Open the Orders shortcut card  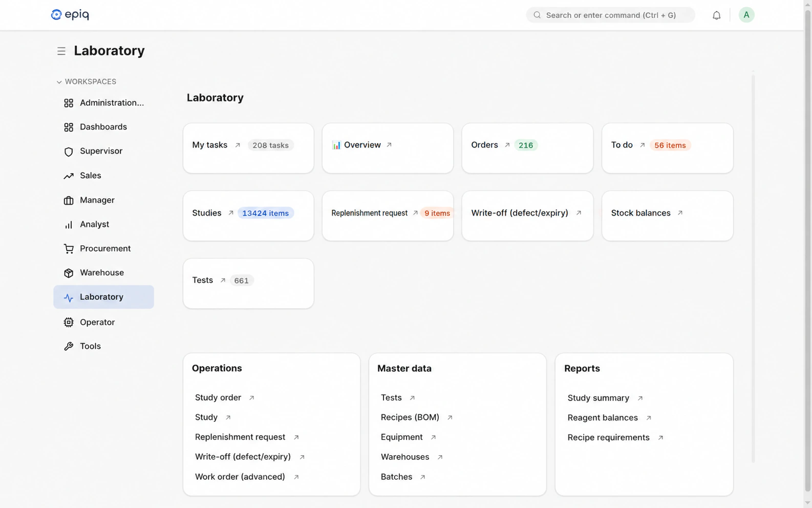tap(527, 148)
